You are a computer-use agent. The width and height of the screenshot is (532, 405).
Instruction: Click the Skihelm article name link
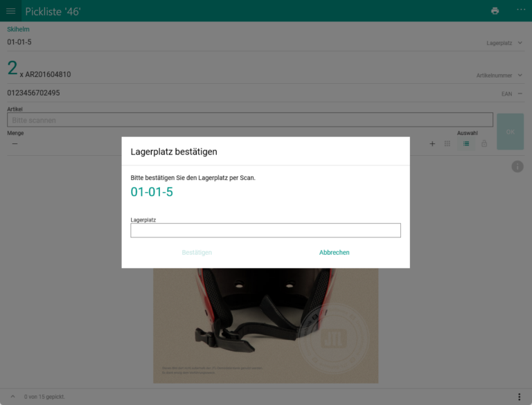pos(18,29)
